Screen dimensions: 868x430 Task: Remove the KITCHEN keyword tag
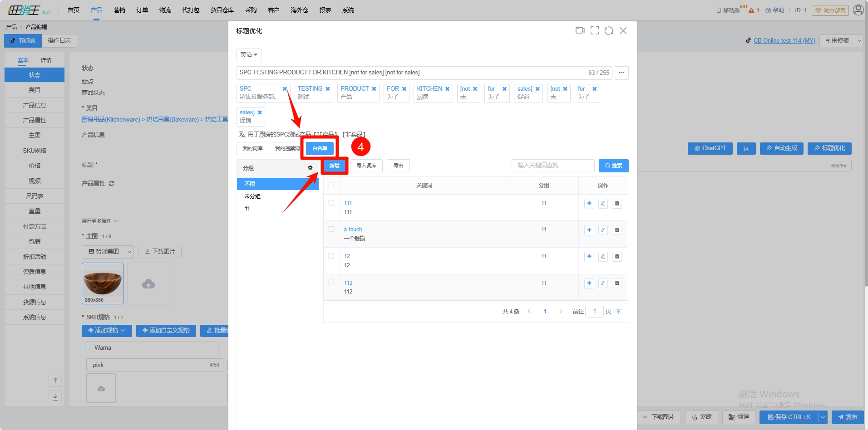click(x=447, y=89)
